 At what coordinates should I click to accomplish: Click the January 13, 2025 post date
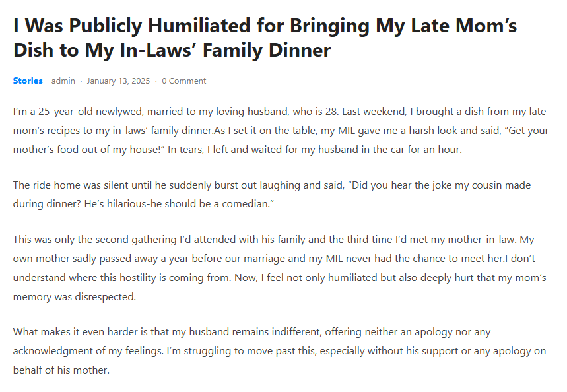coord(118,81)
